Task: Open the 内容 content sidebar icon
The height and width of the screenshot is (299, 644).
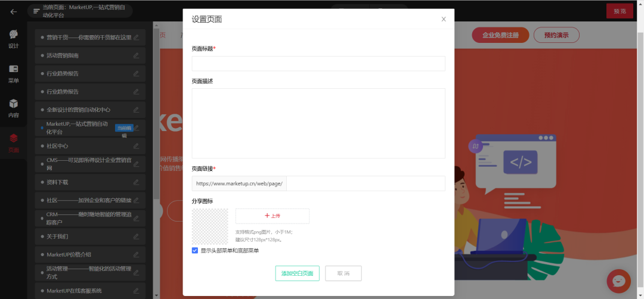Action: pyautogui.click(x=14, y=108)
